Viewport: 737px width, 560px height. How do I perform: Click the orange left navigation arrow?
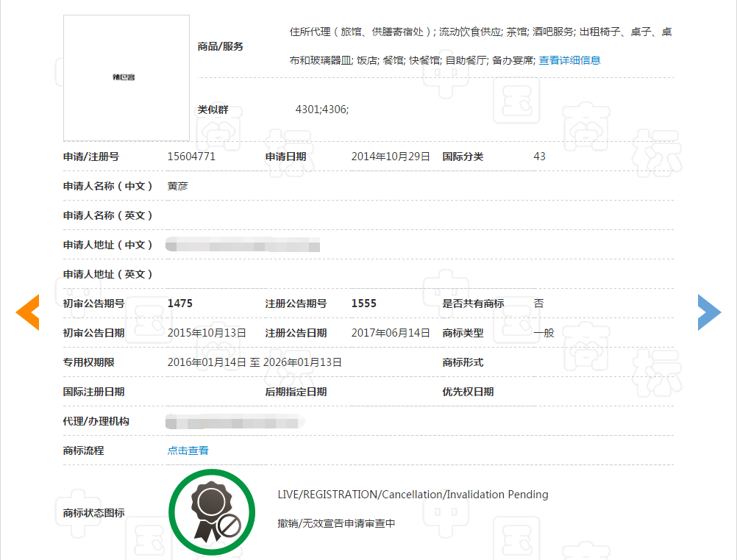tap(27, 312)
